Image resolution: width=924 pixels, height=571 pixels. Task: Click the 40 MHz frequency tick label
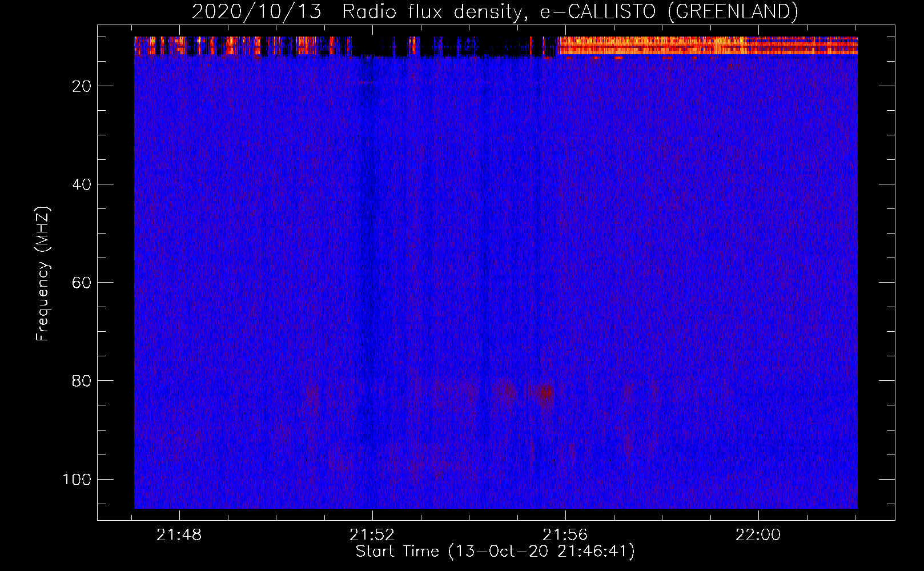[x=82, y=184]
